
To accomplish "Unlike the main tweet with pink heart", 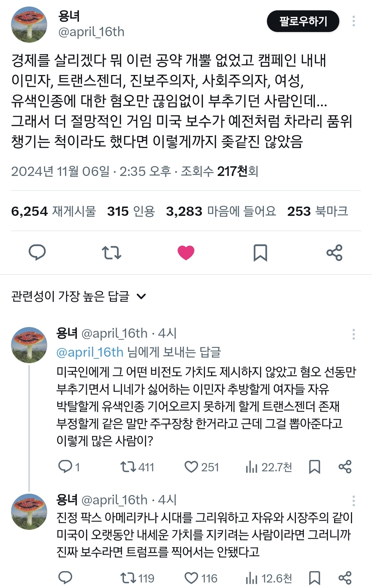I will (186, 252).
